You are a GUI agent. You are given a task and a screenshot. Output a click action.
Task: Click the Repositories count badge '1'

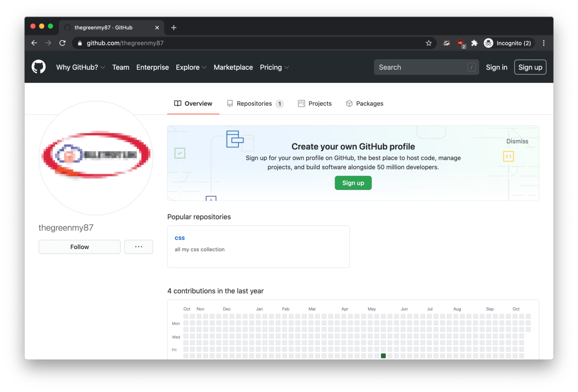click(x=280, y=104)
